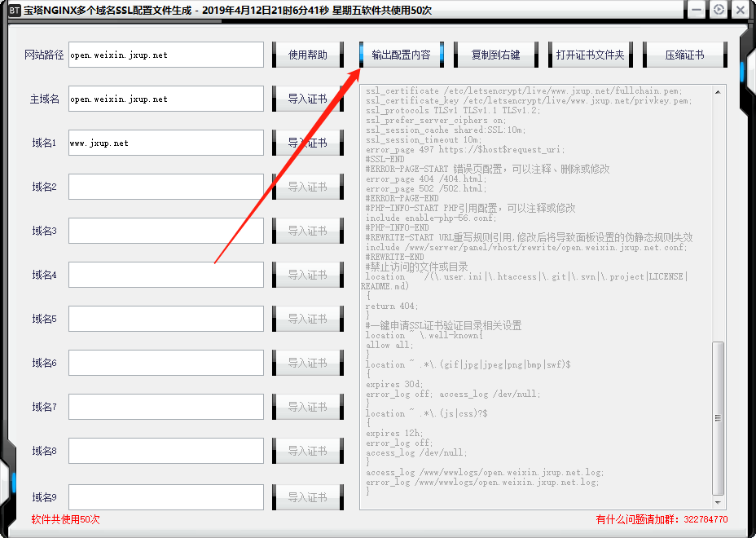Click the BT app icon in title bar

15,10
